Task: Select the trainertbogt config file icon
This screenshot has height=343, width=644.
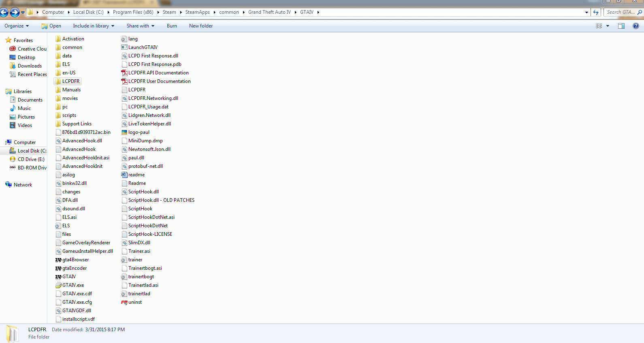Action: click(x=124, y=277)
